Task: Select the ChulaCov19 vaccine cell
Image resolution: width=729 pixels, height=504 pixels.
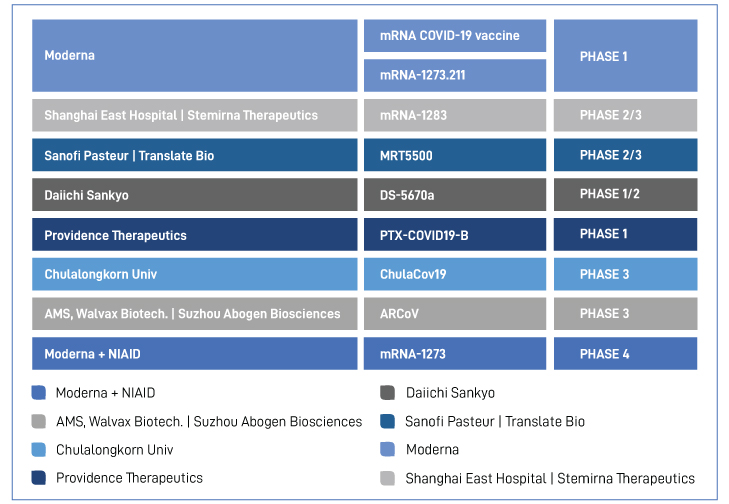Action: pyautogui.click(x=455, y=274)
